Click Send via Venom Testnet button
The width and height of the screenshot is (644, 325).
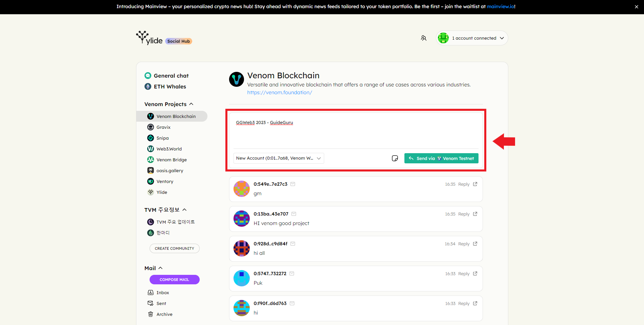[x=441, y=158]
